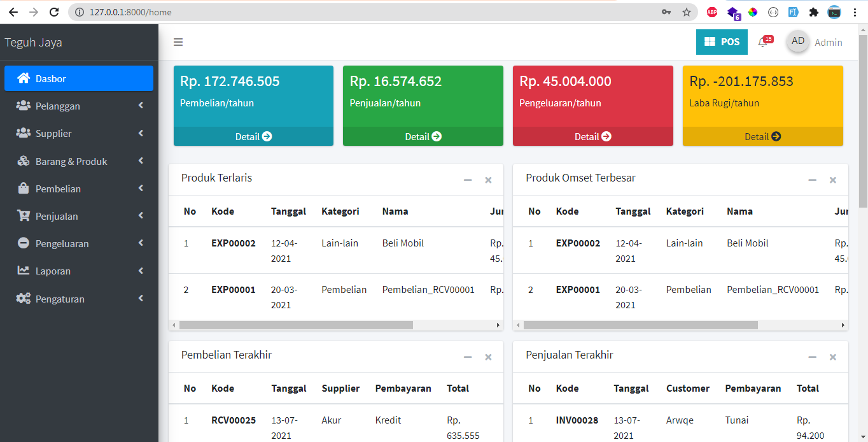Expand the Barang & Produk menu
The image size is (868, 442).
[x=79, y=162]
